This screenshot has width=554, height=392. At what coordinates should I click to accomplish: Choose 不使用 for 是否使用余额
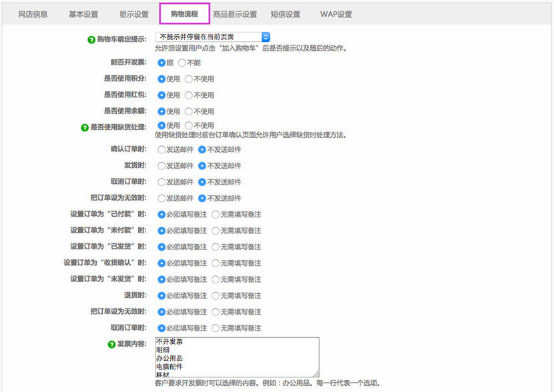[189, 111]
